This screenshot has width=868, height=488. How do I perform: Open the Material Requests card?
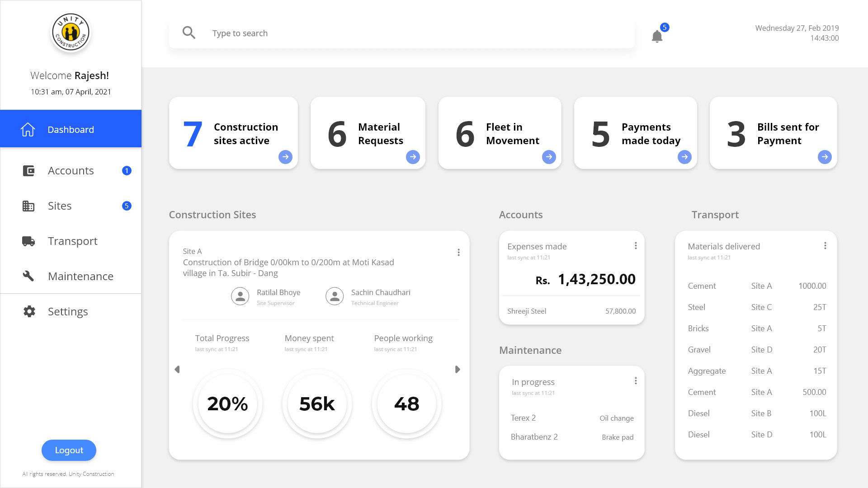pos(368,133)
